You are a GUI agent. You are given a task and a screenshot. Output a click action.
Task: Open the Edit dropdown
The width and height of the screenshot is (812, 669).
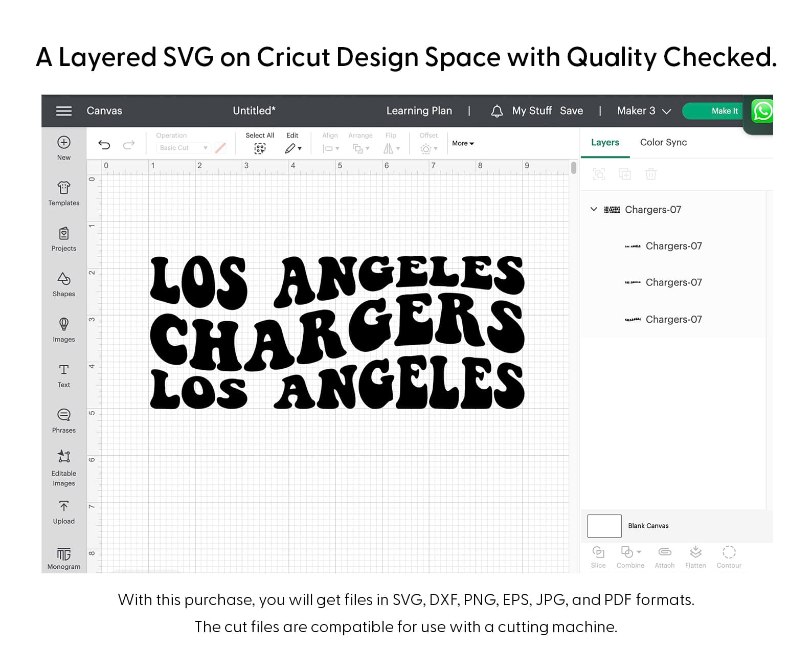(293, 149)
